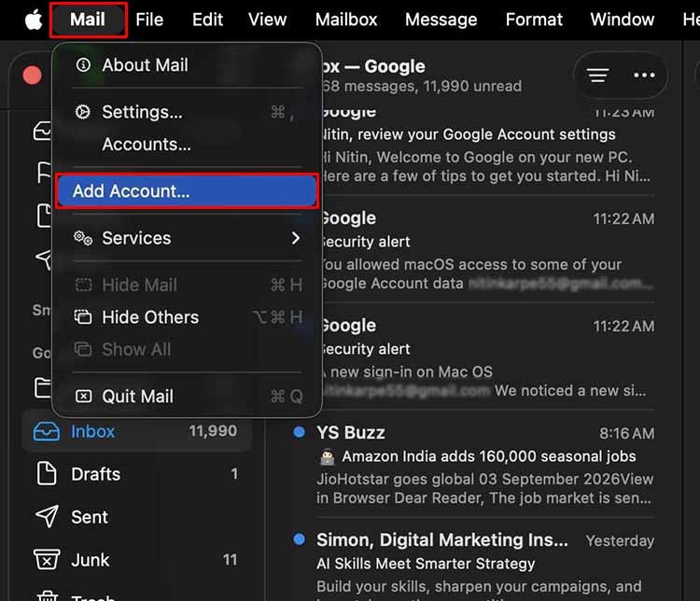Open the Edit menu

207,20
